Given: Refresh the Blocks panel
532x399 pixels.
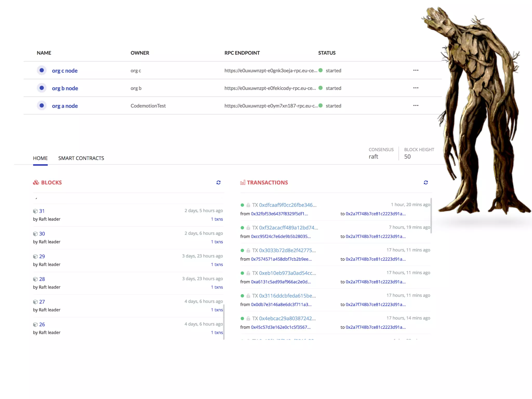Looking at the screenshot, I should pos(218,183).
